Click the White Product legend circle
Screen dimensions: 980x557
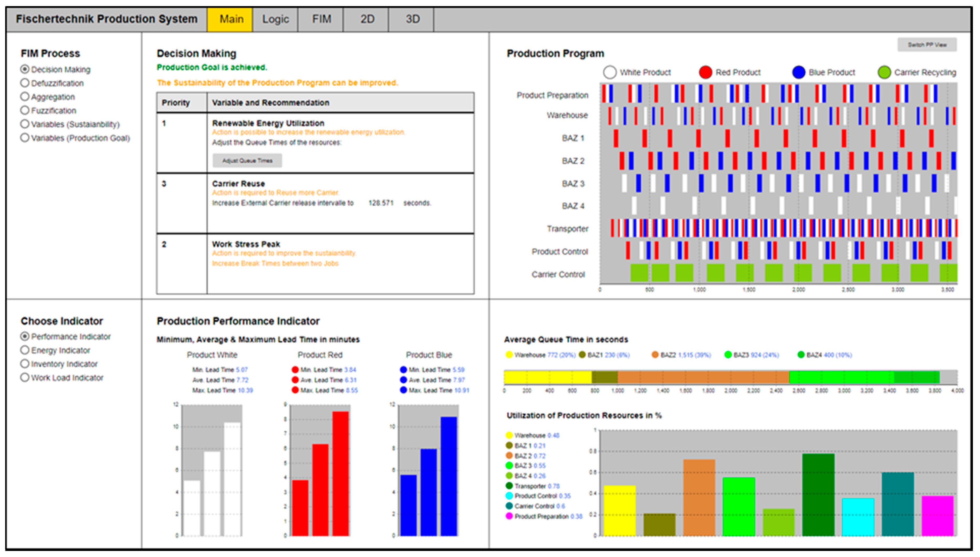coord(609,72)
